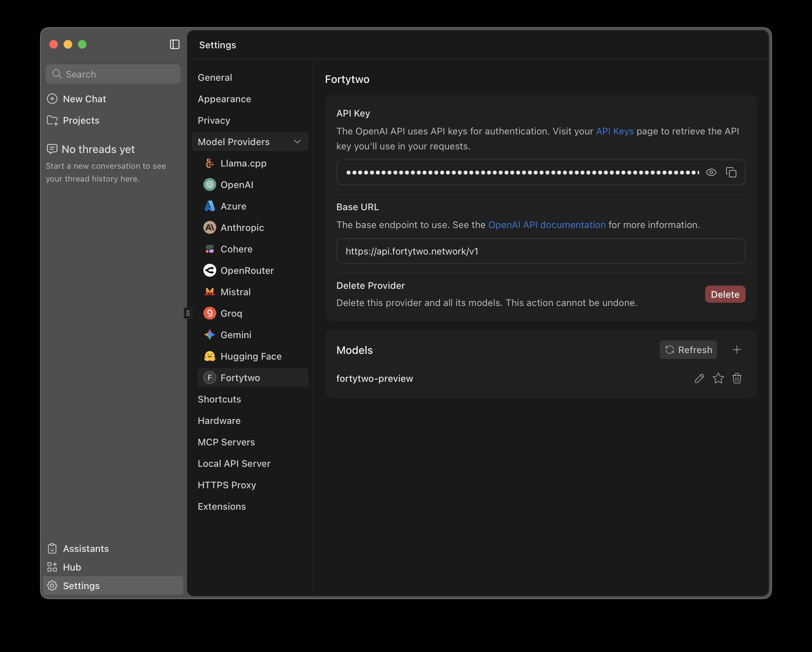This screenshot has width=812, height=652.
Task: Reveal the hidden API key
Action: [x=711, y=172]
